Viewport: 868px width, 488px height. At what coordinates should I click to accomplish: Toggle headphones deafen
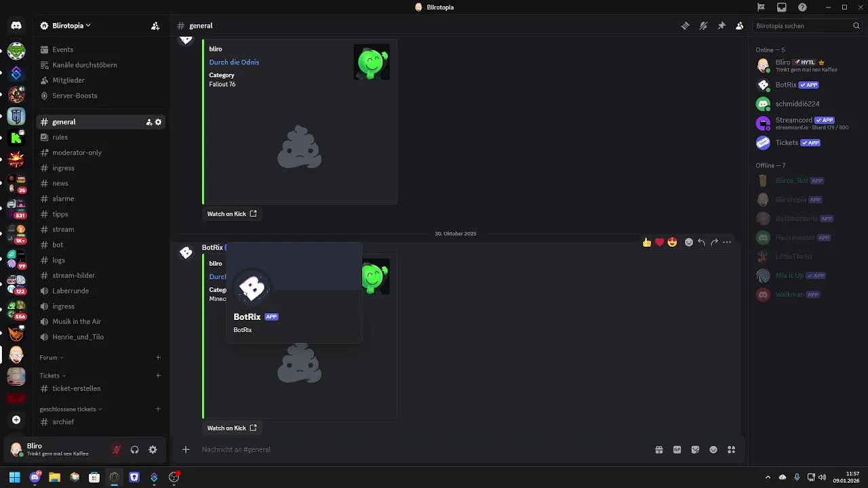[134, 449]
